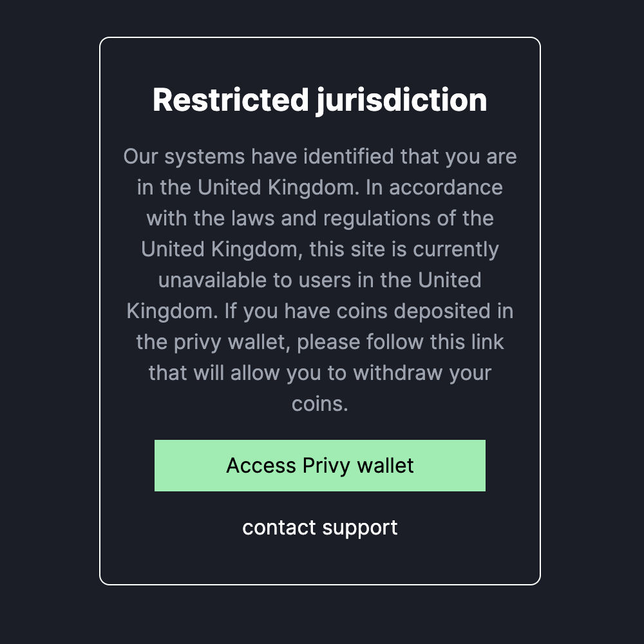
Task: Open the contact support link
Action: (x=319, y=528)
